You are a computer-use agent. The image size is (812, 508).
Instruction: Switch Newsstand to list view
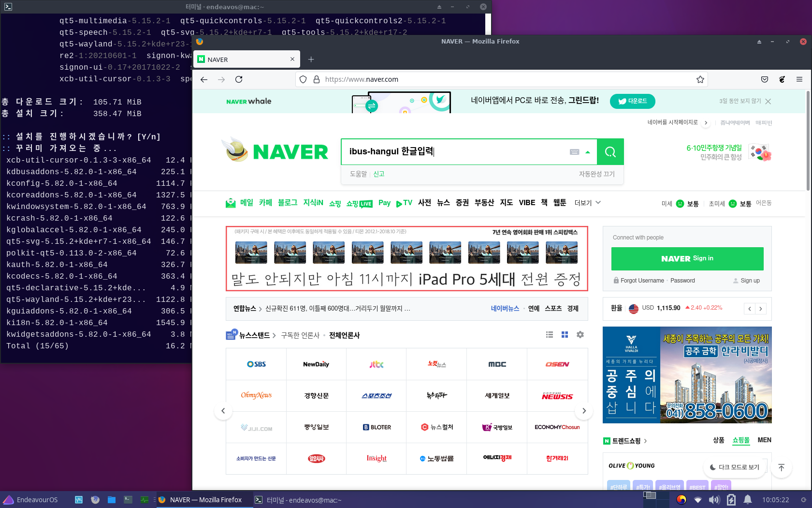pyautogui.click(x=550, y=335)
